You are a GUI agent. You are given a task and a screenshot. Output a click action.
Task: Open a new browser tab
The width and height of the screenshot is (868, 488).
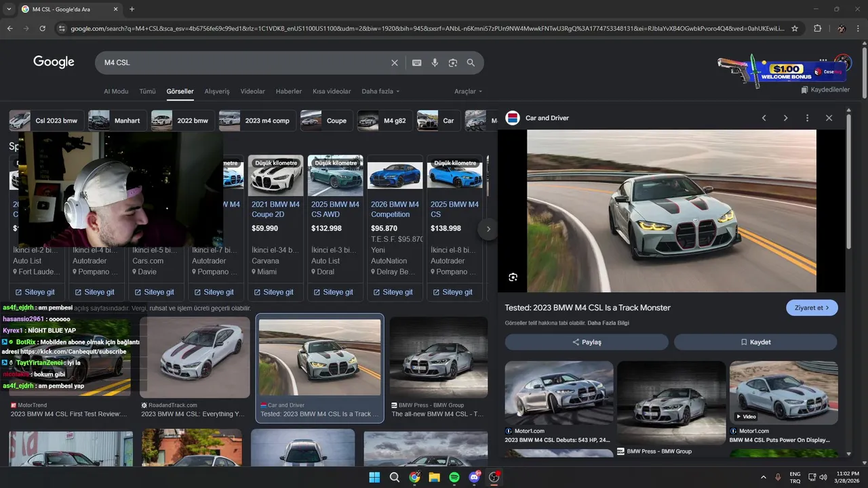click(132, 9)
